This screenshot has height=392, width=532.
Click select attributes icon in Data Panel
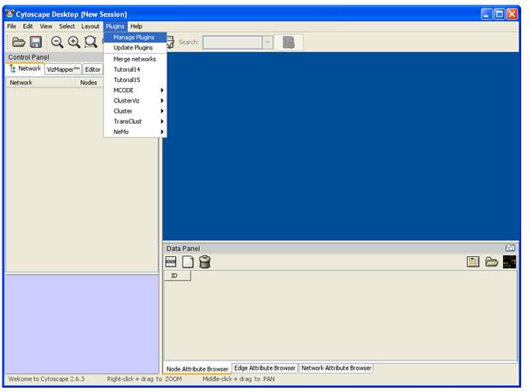pyautogui.click(x=171, y=261)
